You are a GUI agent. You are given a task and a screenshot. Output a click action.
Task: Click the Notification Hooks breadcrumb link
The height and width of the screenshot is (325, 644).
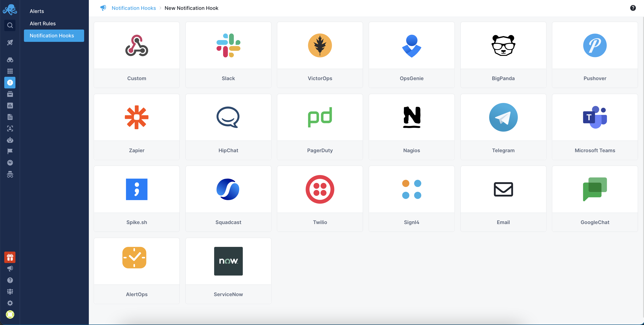[134, 7]
